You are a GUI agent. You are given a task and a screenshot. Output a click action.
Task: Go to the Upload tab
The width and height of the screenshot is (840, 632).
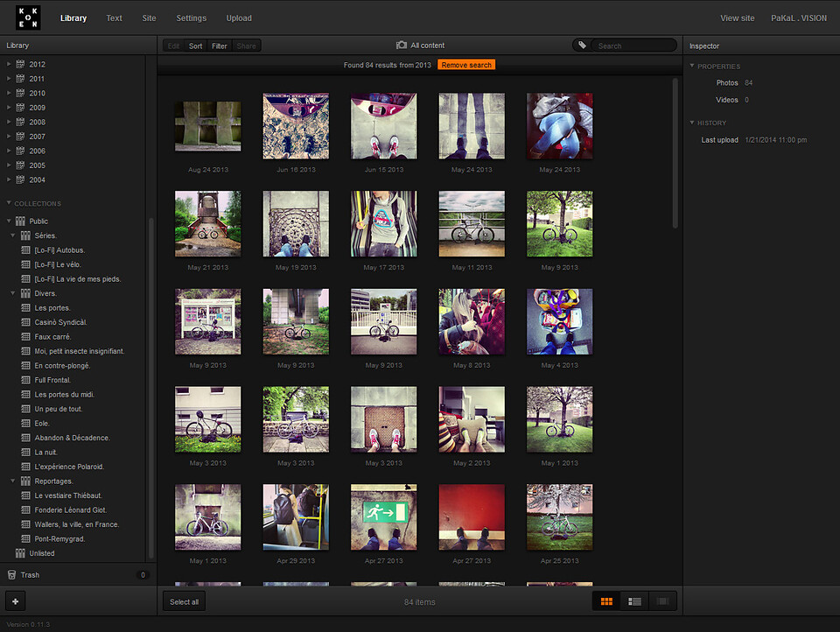239,18
